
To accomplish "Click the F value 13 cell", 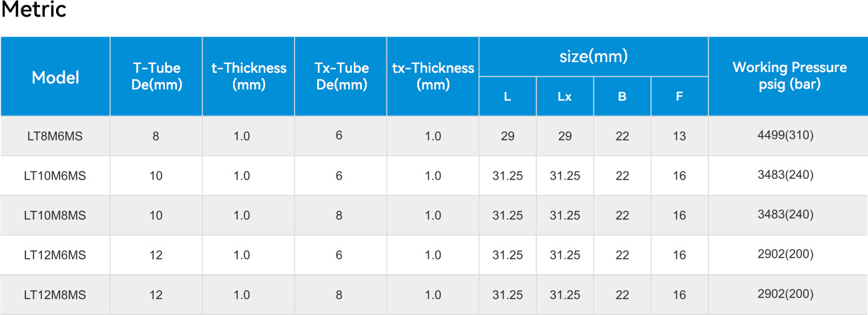I will pos(679,136).
